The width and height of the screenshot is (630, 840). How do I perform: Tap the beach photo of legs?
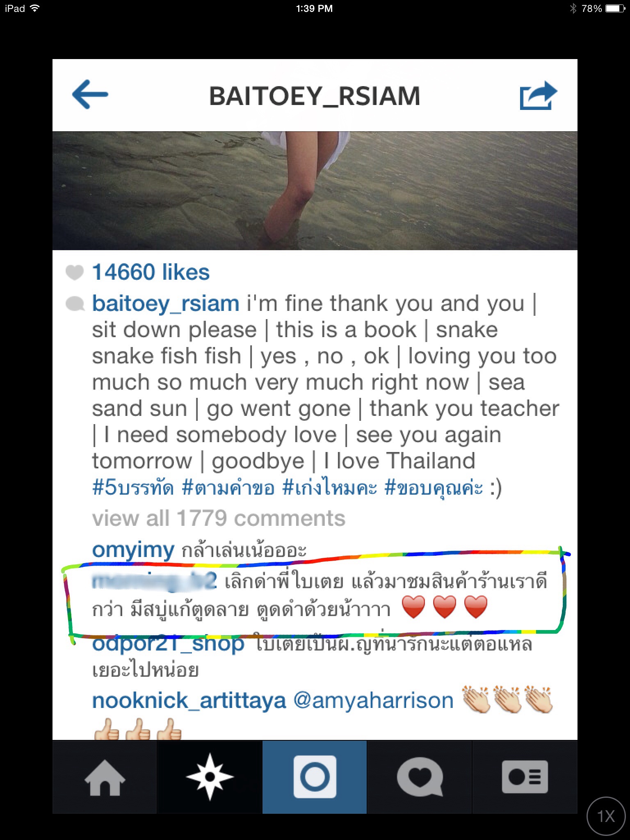[315, 191]
